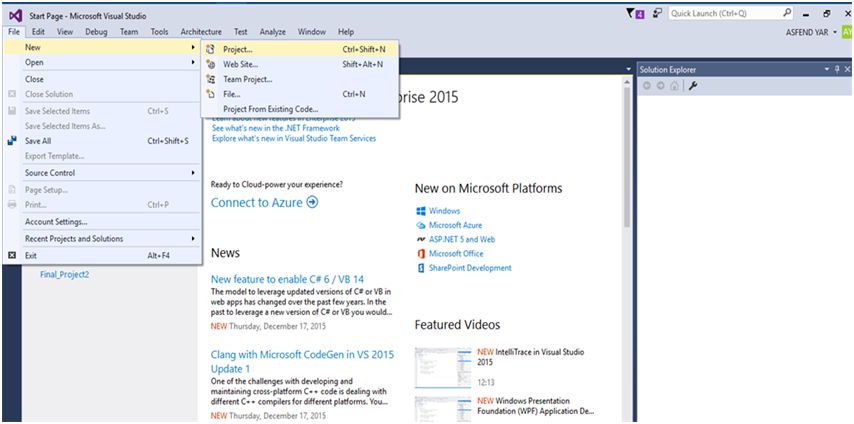
Task: Select Team Project... from New submenu
Action: point(300,80)
